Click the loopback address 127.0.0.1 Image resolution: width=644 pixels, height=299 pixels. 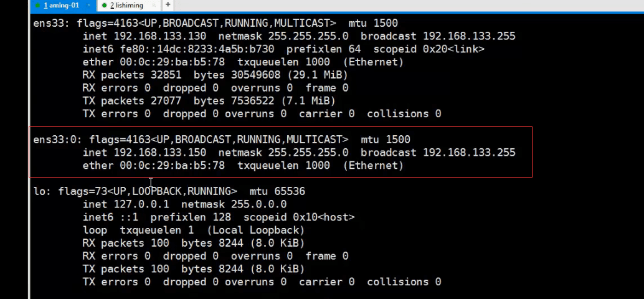(141, 204)
